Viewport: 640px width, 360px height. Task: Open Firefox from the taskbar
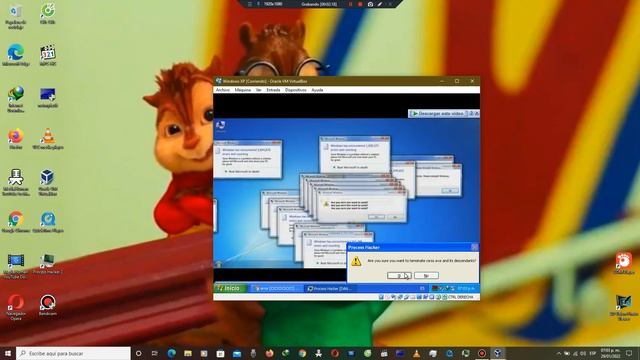pos(269,353)
